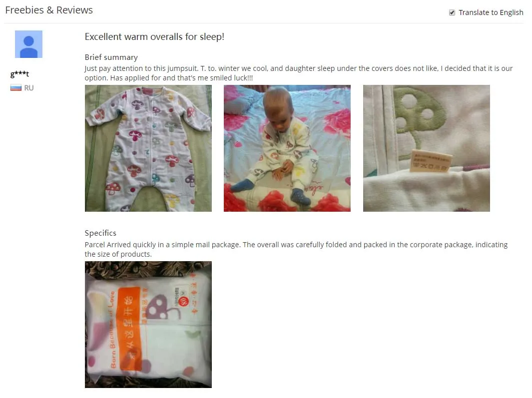
Task: Open the reviewer's blue avatar icon
Action: pos(28,44)
